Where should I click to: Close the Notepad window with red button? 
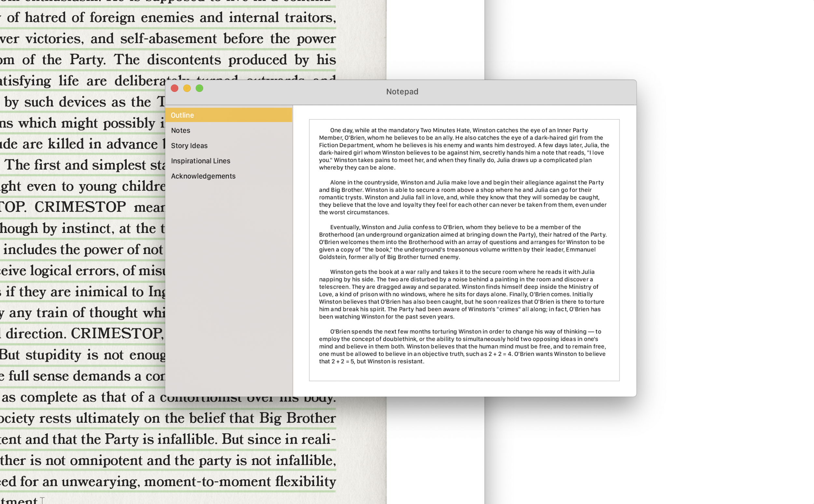click(175, 88)
